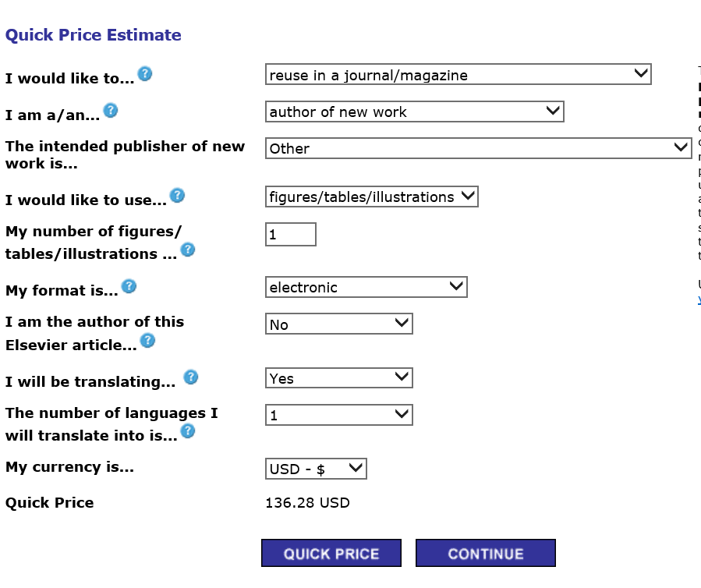Screen dimensions: 701x588
Task: Expand the number of languages dropdown
Action: 338,415
